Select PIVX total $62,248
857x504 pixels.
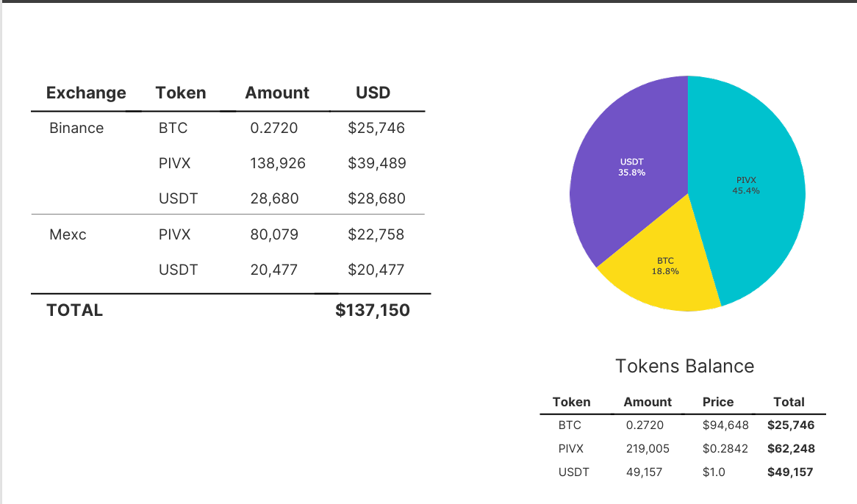(x=791, y=448)
